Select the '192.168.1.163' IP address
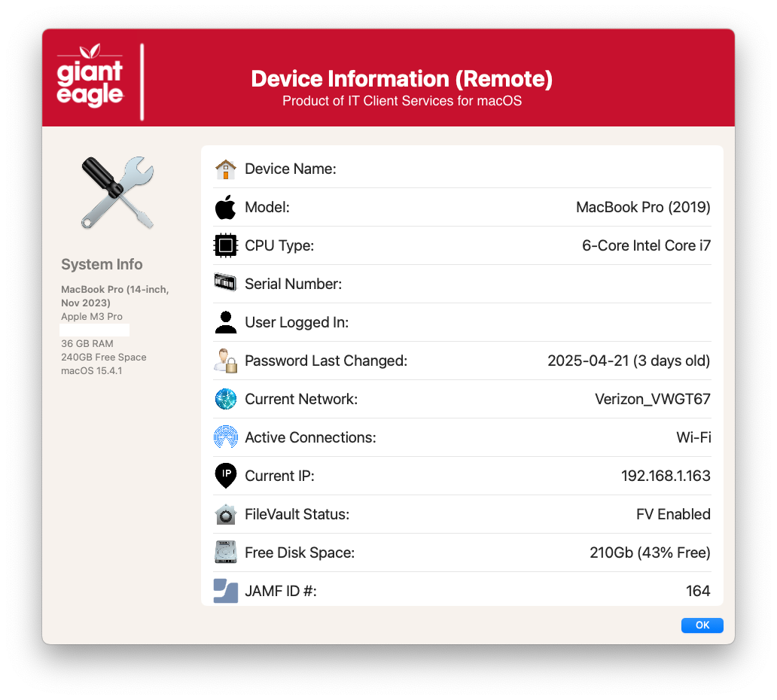The height and width of the screenshot is (700, 777). click(666, 476)
